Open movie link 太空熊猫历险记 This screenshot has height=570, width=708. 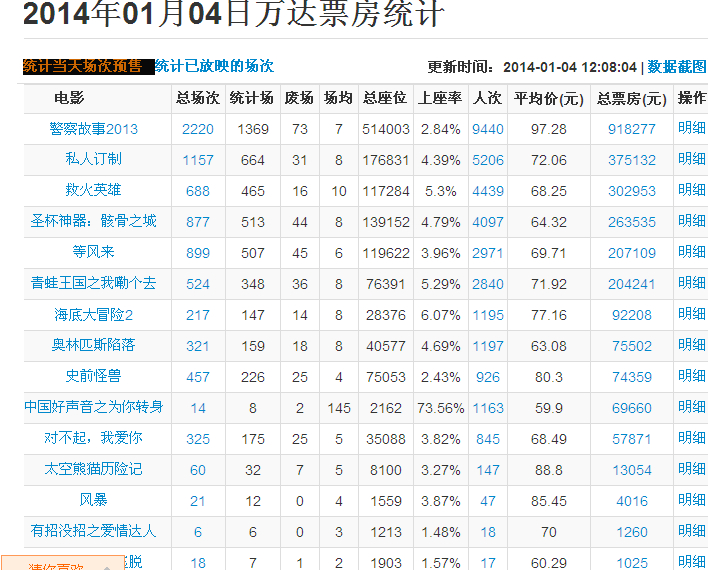(x=93, y=469)
